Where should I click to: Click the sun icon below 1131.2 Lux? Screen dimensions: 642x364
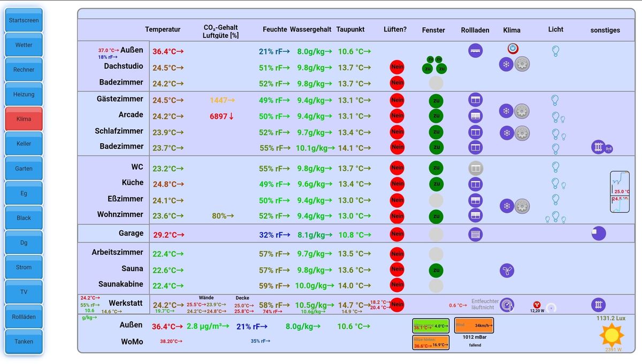point(612,335)
